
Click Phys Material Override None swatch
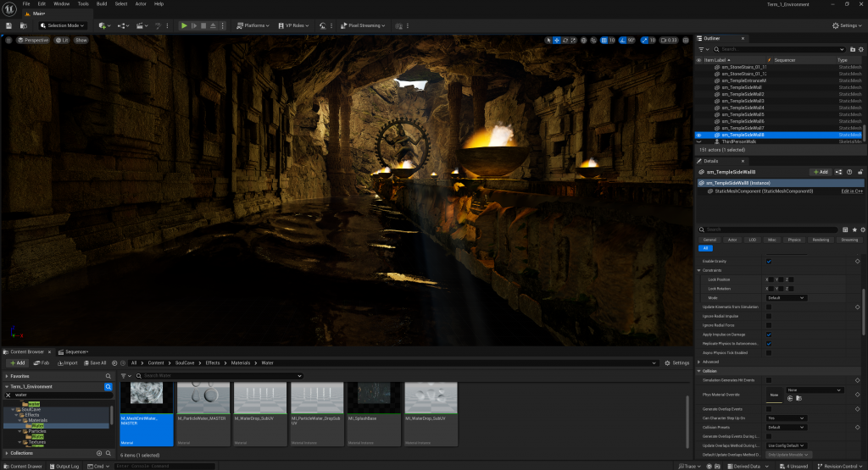click(x=774, y=395)
